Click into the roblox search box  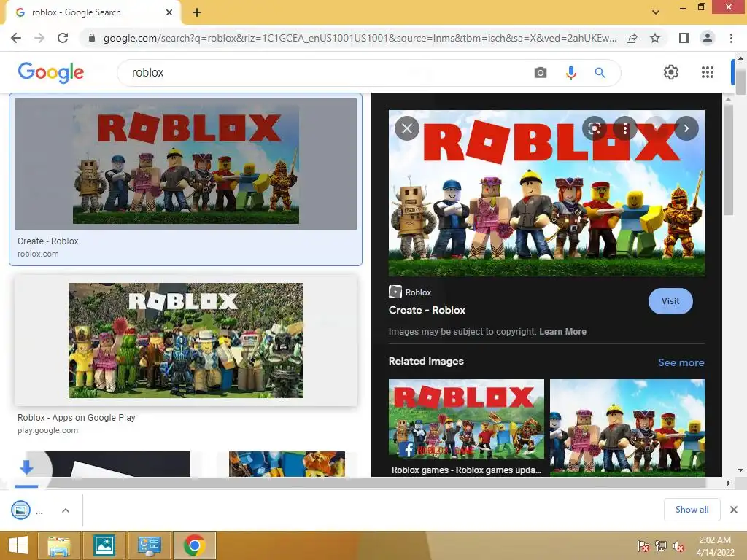tap(324, 72)
